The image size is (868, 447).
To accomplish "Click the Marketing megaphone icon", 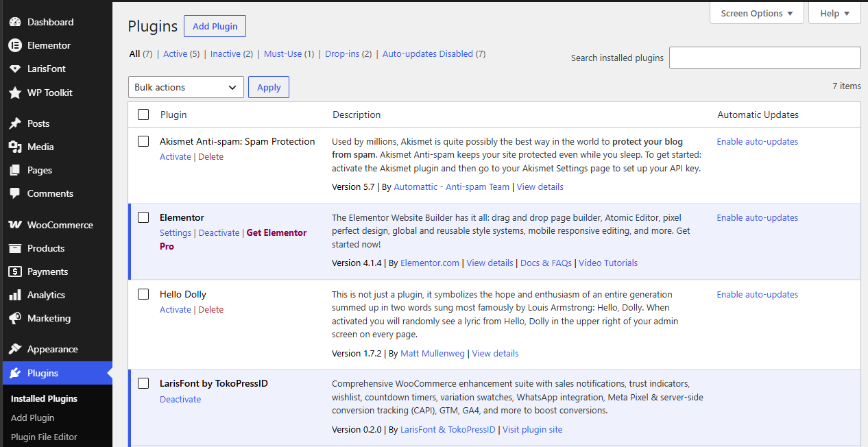I will click(x=15, y=318).
